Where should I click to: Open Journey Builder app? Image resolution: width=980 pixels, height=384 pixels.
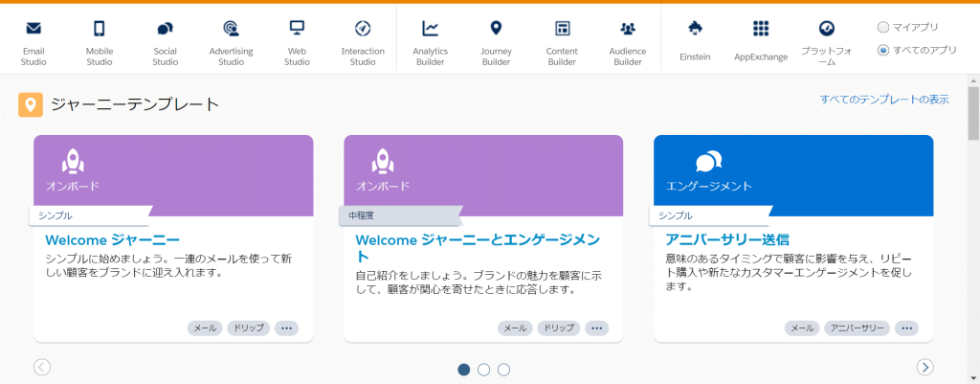click(x=497, y=42)
